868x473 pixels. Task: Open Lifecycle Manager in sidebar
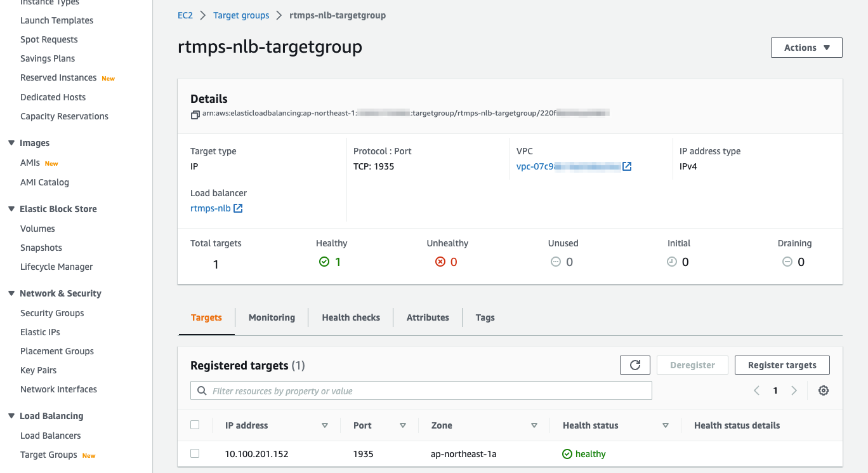[56, 267]
